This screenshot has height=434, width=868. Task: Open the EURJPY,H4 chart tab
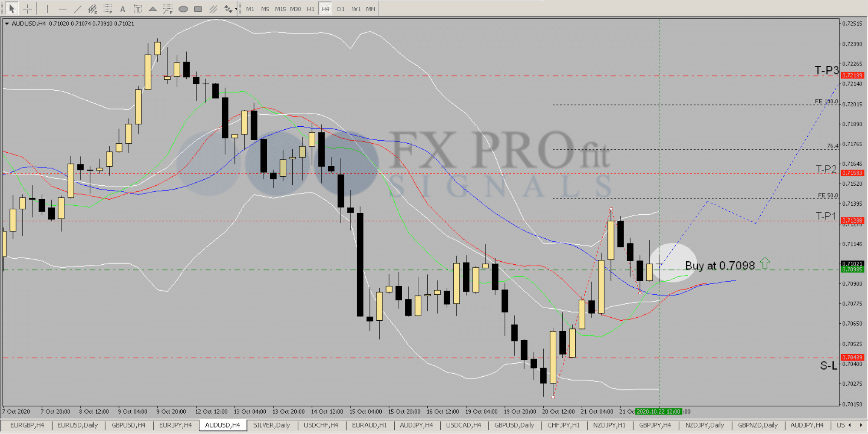click(175, 425)
